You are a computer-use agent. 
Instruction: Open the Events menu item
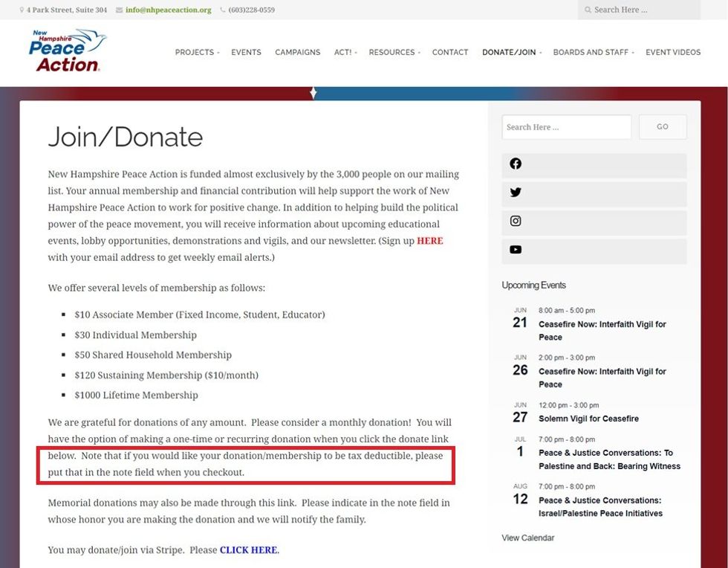[246, 53]
